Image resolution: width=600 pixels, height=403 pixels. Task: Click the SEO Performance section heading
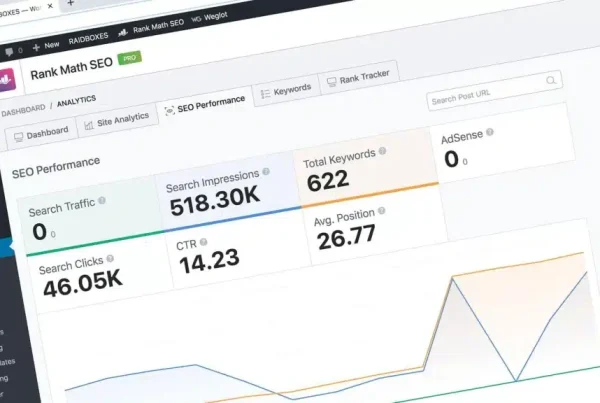pyautogui.click(x=56, y=167)
